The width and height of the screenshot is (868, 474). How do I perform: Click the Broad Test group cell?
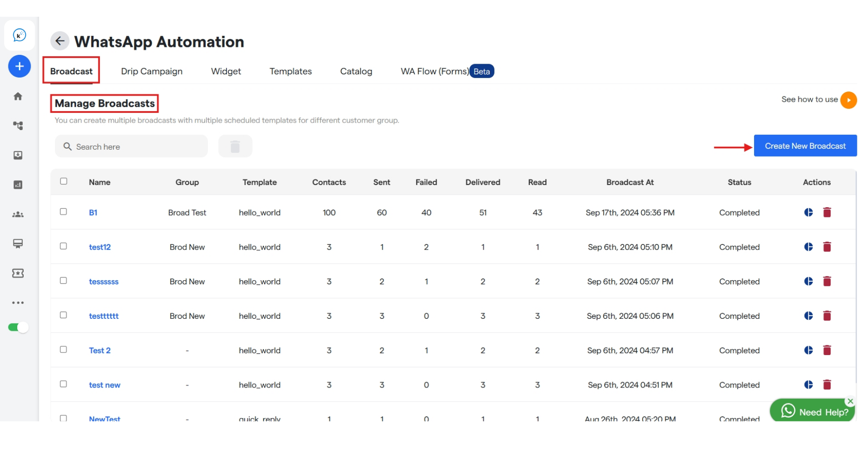tap(187, 212)
